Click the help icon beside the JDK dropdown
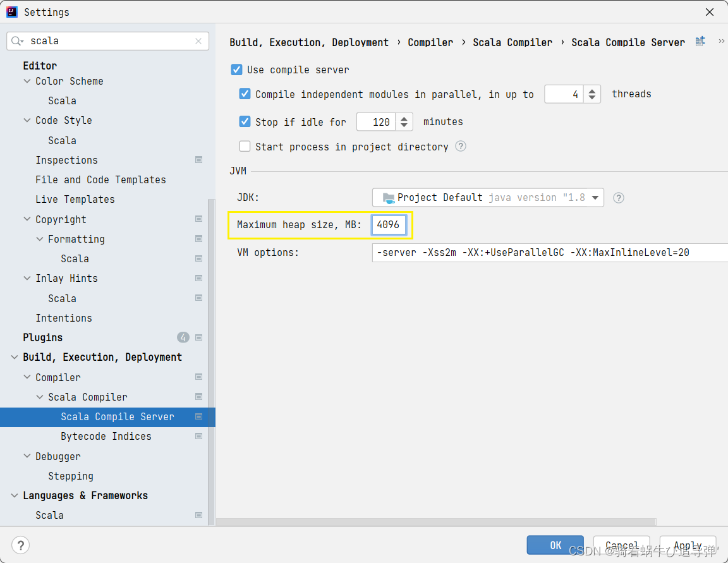Screen dimensions: 728x563 click(618, 197)
